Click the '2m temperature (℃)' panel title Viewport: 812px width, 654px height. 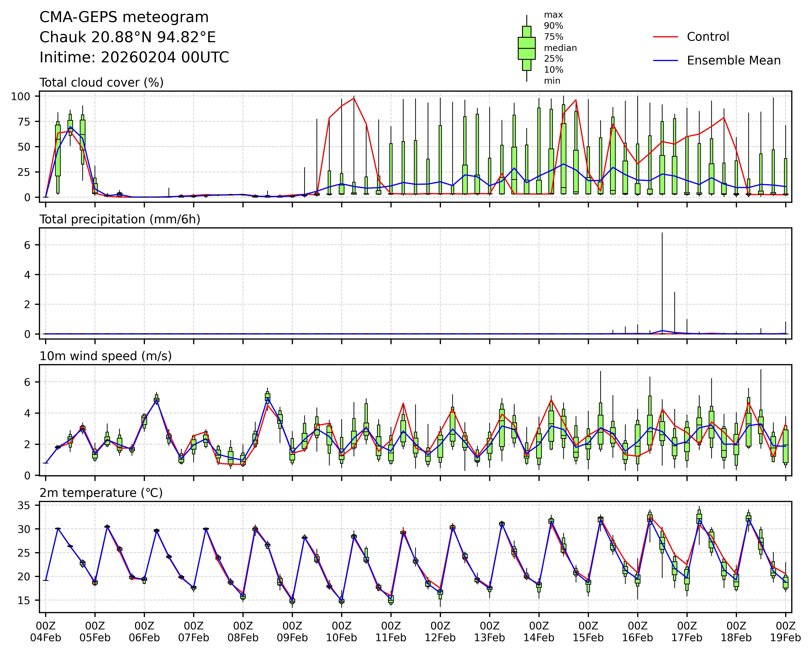pyautogui.click(x=101, y=493)
